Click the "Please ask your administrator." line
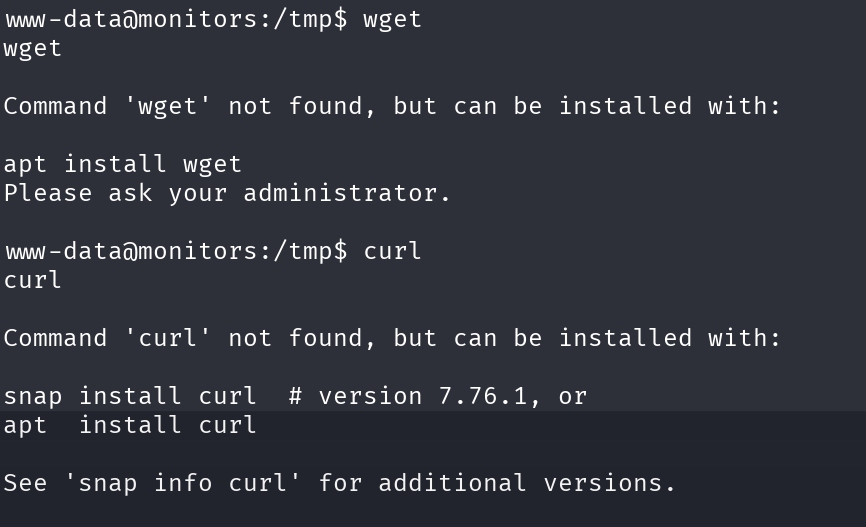The height and width of the screenshot is (527, 866). click(227, 193)
